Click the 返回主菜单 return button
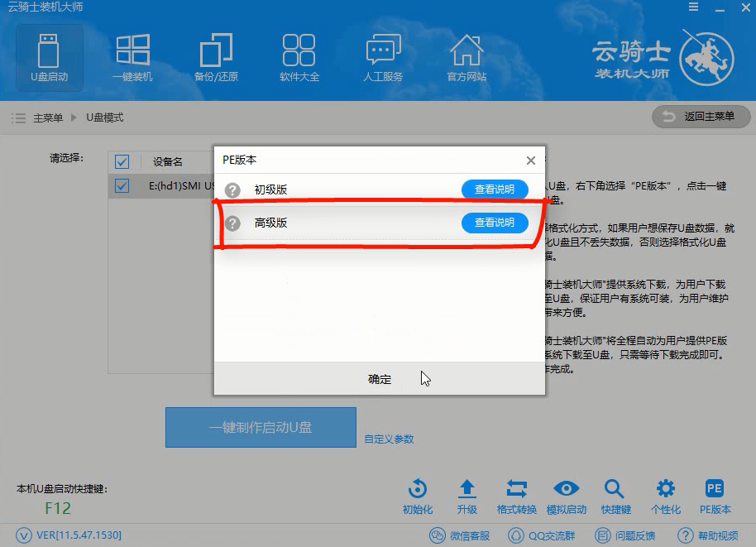This screenshot has height=547, width=756. (701, 117)
